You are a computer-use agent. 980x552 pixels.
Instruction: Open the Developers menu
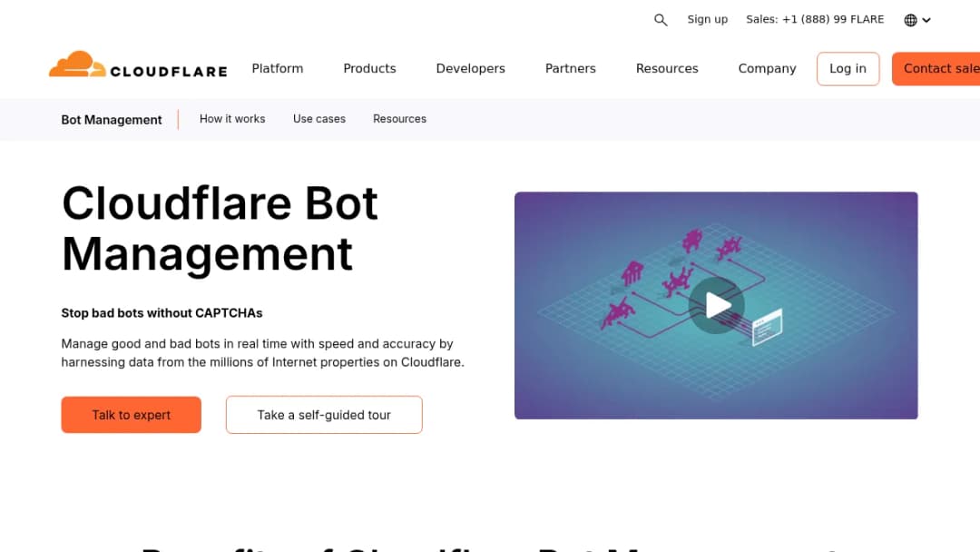click(471, 69)
